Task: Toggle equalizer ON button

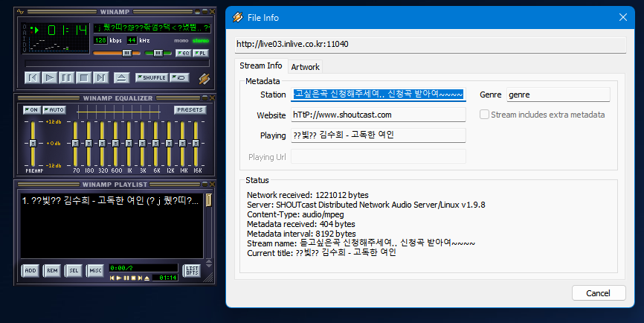Action: coord(31,109)
